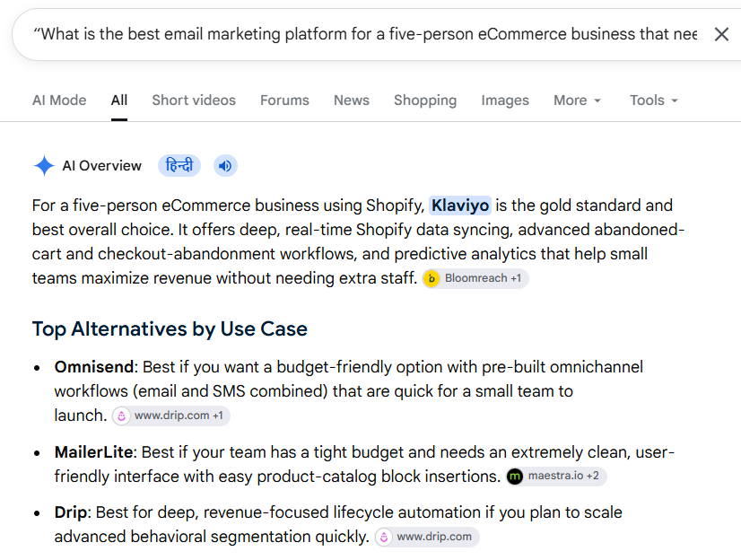Screen dimensions: 741x560
Task: Click the bold Omnisend list item name
Action: [x=94, y=367]
